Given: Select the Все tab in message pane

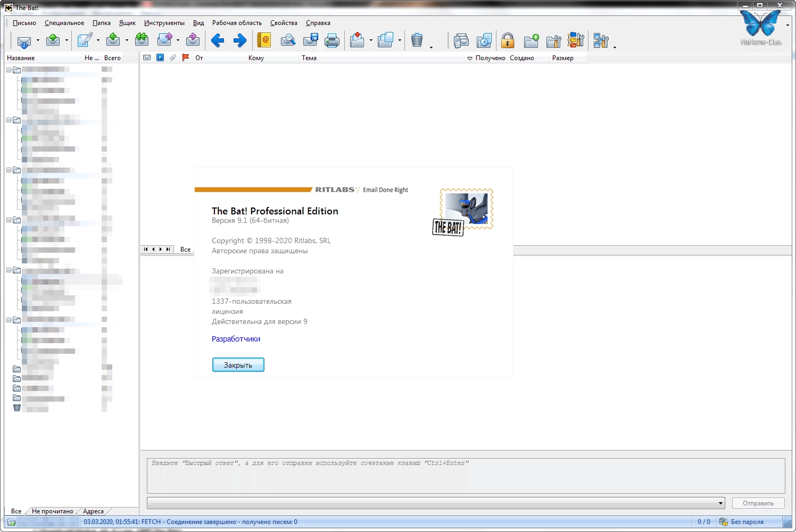Looking at the screenshot, I should (185, 250).
